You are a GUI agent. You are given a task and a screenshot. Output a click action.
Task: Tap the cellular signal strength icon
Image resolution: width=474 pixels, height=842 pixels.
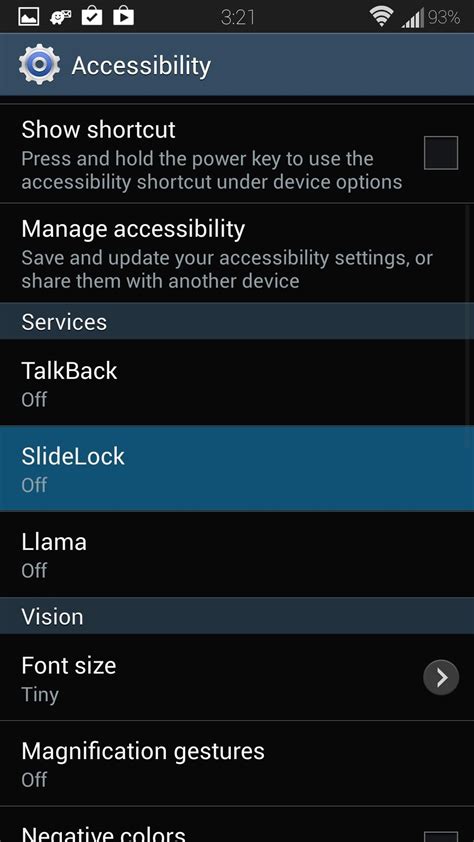click(413, 17)
